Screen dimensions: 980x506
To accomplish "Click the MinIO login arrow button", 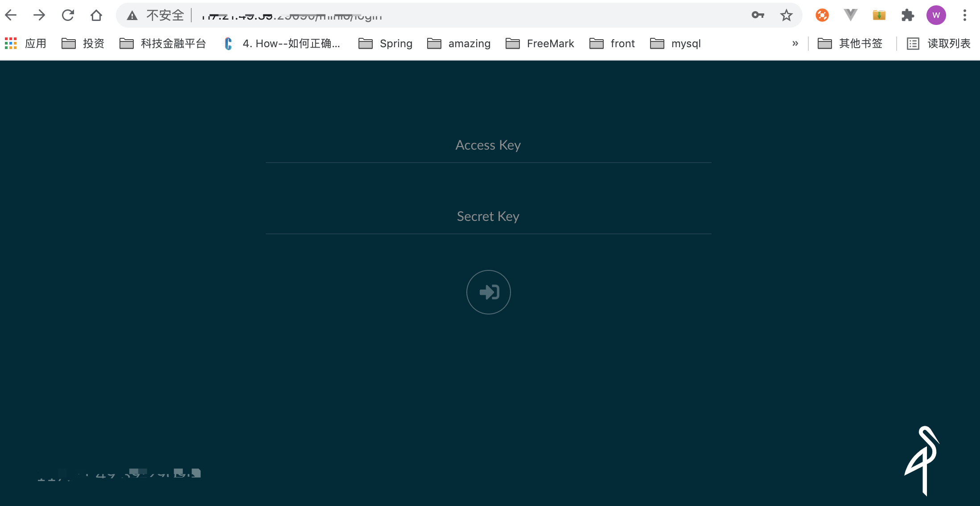I will [x=488, y=292].
